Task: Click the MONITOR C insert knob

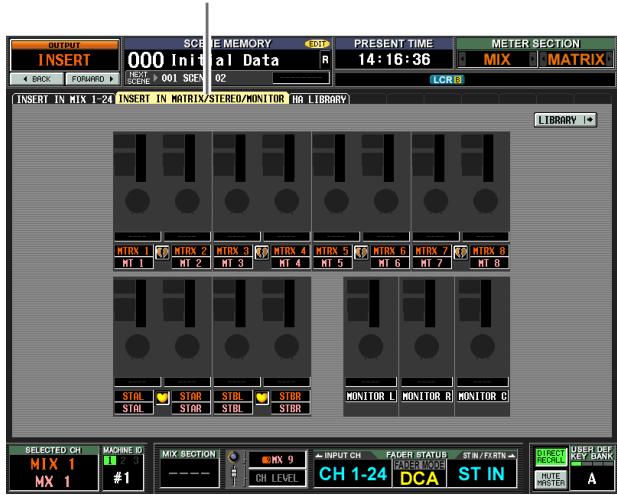Action: tap(482, 346)
